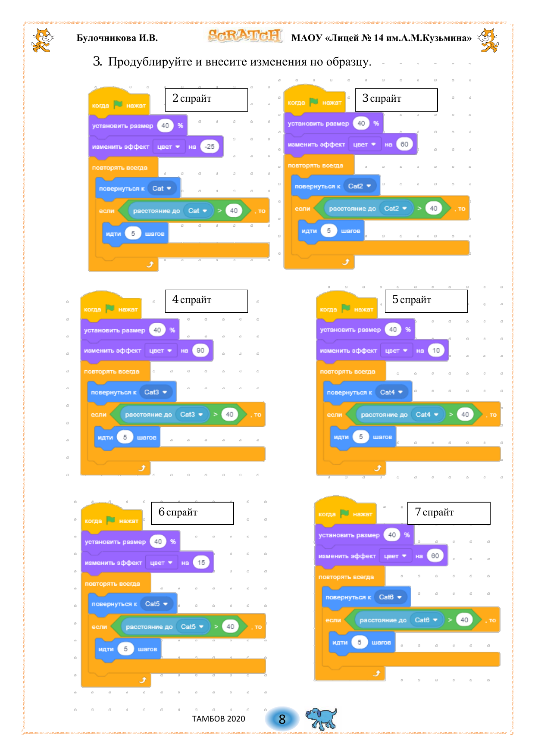Image resolution: width=535 pixels, height=756 pixels.
Task: Click the '2 спрайт' label box
Action: (206, 100)
